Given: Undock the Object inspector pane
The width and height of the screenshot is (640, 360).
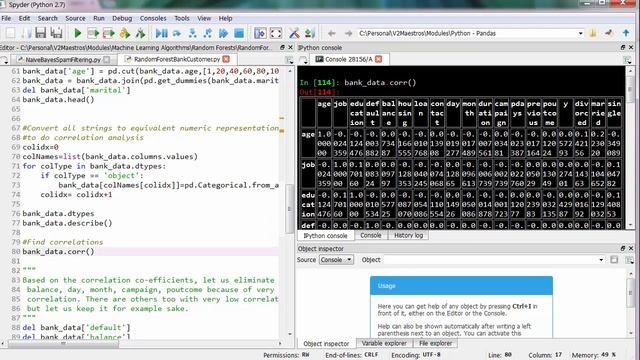Looking at the screenshot, I should point(623,248).
